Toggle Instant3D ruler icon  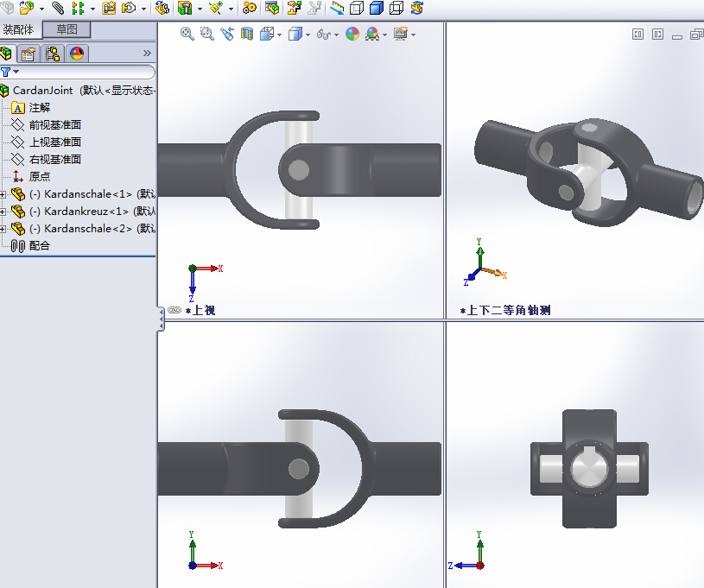pos(337,8)
